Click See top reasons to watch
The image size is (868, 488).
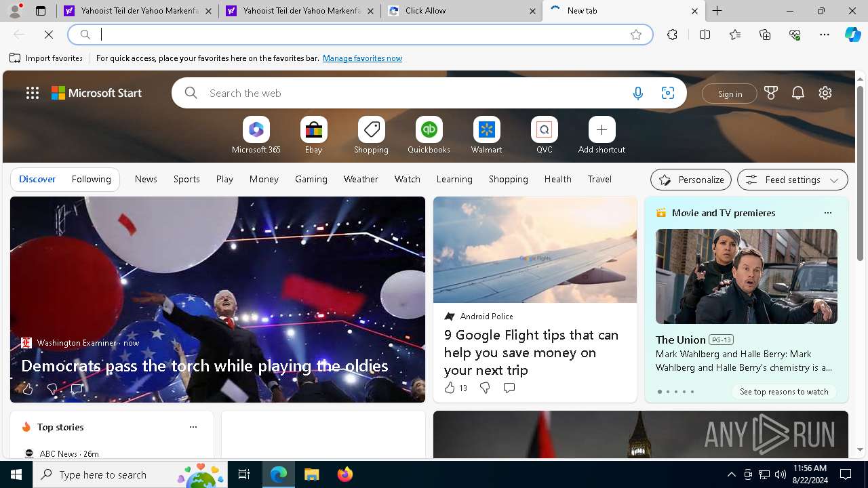[784, 392]
